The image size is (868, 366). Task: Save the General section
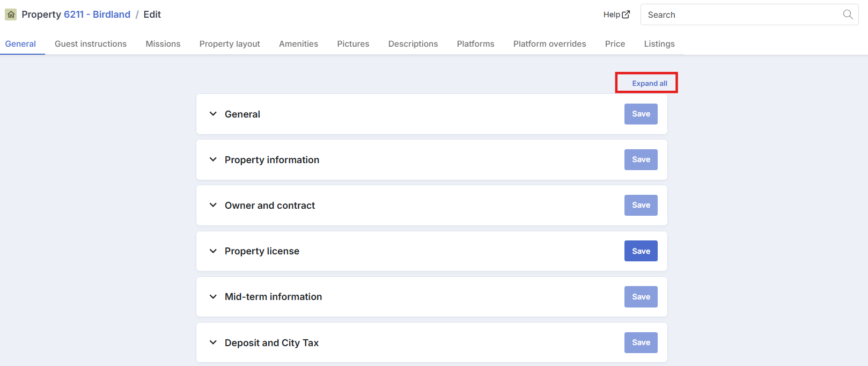tap(641, 114)
